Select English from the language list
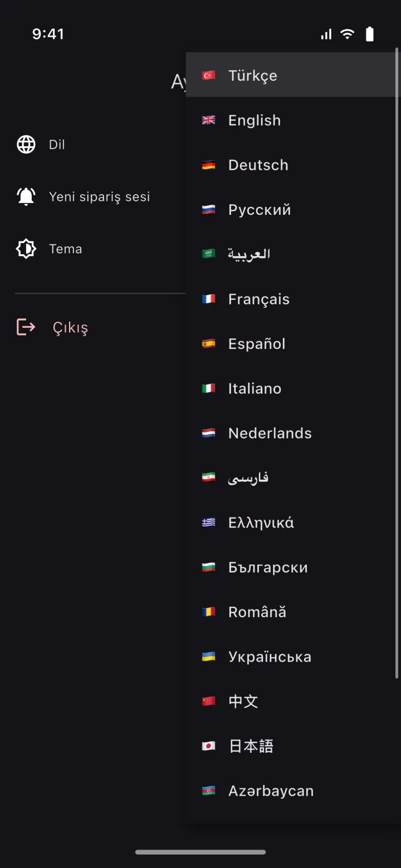 click(x=293, y=120)
